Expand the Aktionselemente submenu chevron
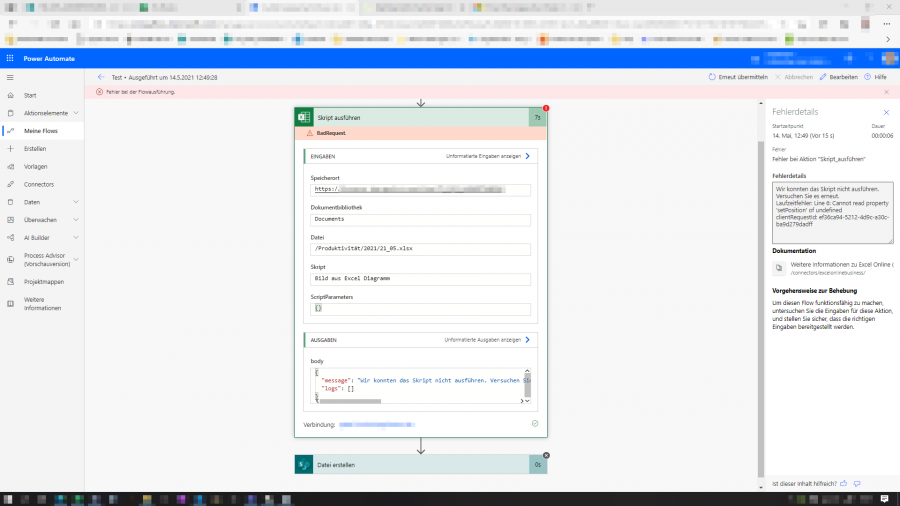Image resolution: width=900 pixels, height=506 pixels. tap(76, 113)
